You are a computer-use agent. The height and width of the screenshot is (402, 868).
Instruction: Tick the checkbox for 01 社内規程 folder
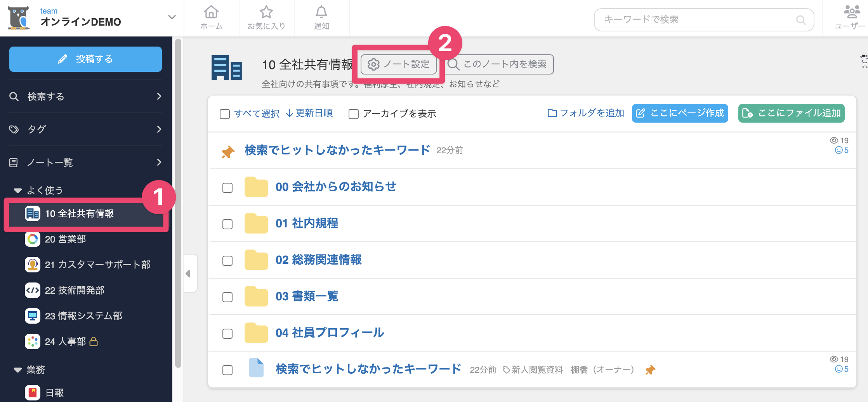pyautogui.click(x=227, y=224)
